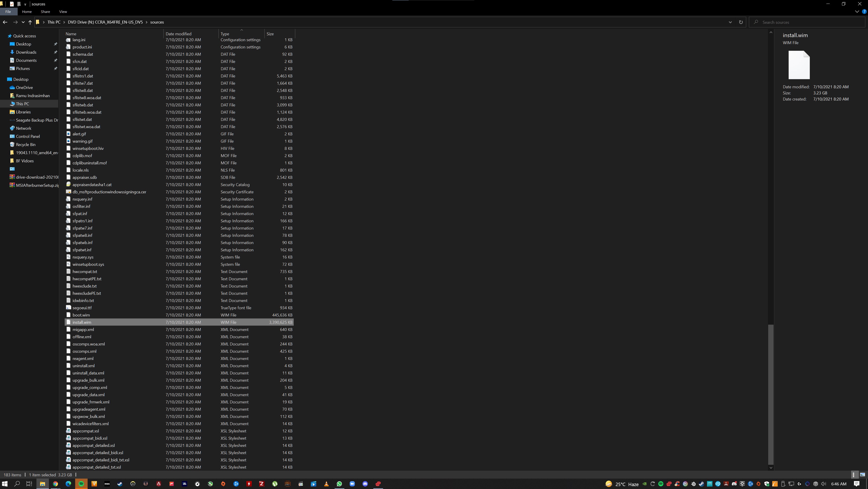This screenshot has width=868, height=489.
Task: Open the notification center icon
Action: [x=856, y=484]
